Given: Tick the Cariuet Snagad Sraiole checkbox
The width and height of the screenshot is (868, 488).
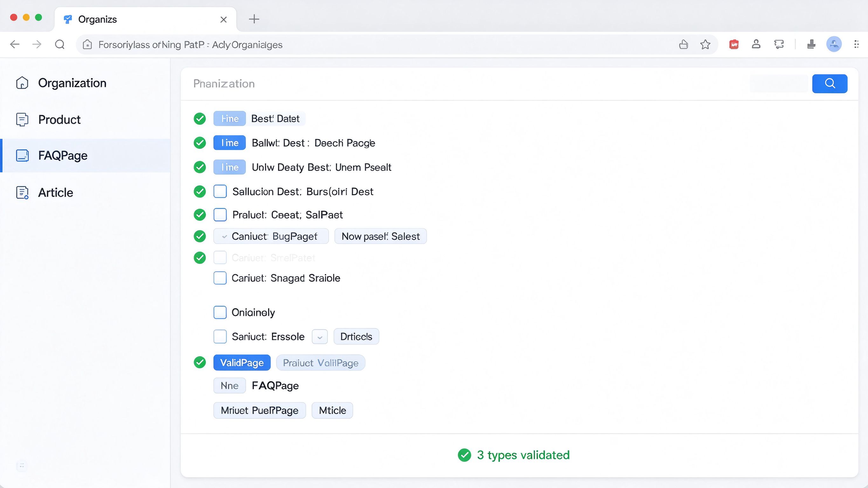Looking at the screenshot, I should [220, 278].
